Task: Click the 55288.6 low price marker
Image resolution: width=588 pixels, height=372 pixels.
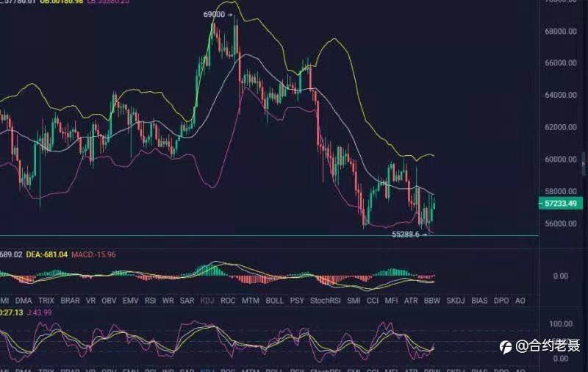Action: coord(409,235)
